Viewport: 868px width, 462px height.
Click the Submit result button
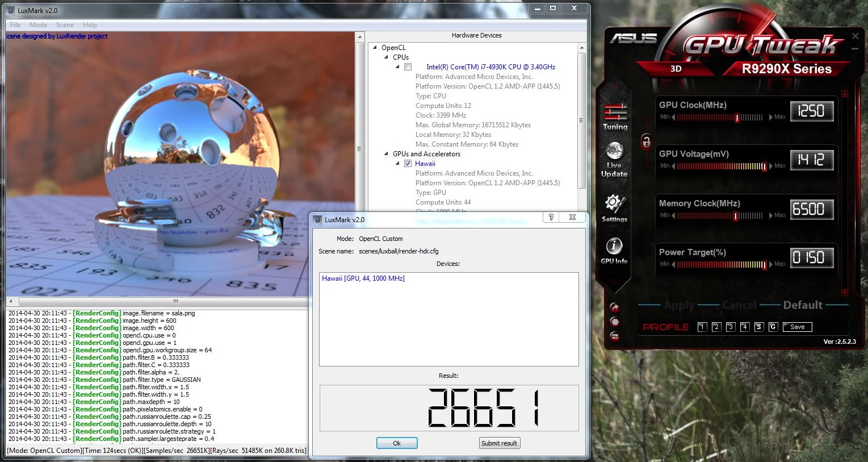500,443
